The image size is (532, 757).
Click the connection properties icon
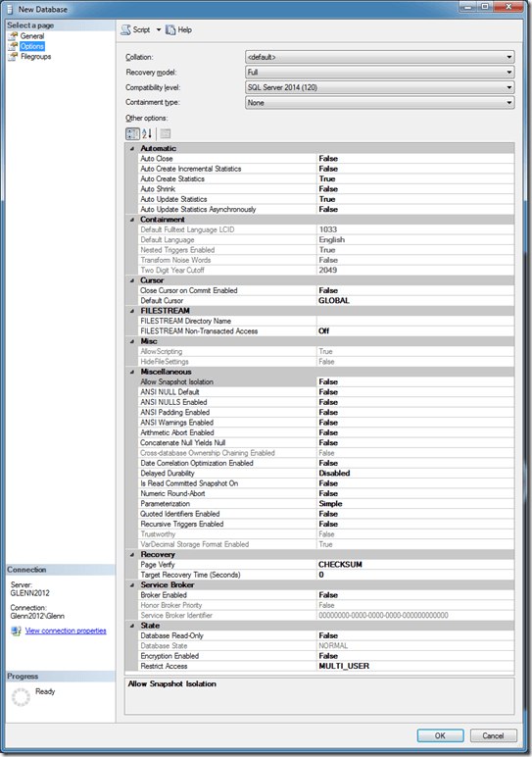point(17,631)
